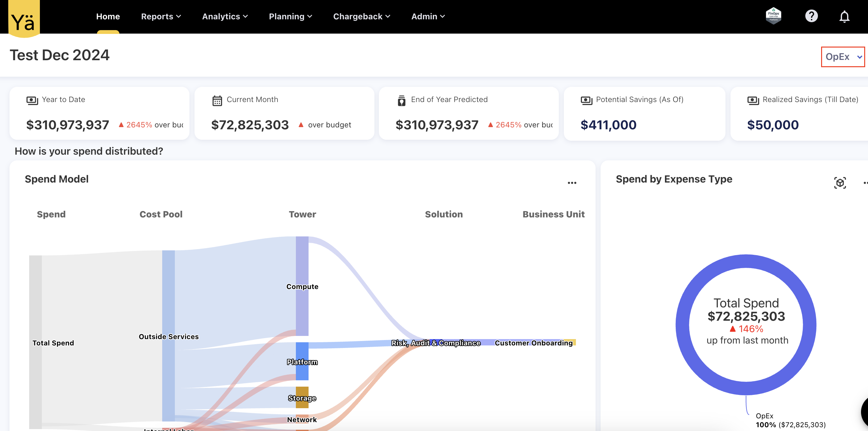Click the $50,000 realized savings value
Image resolution: width=868 pixels, height=431 pixels.
(x=773, y=125)
